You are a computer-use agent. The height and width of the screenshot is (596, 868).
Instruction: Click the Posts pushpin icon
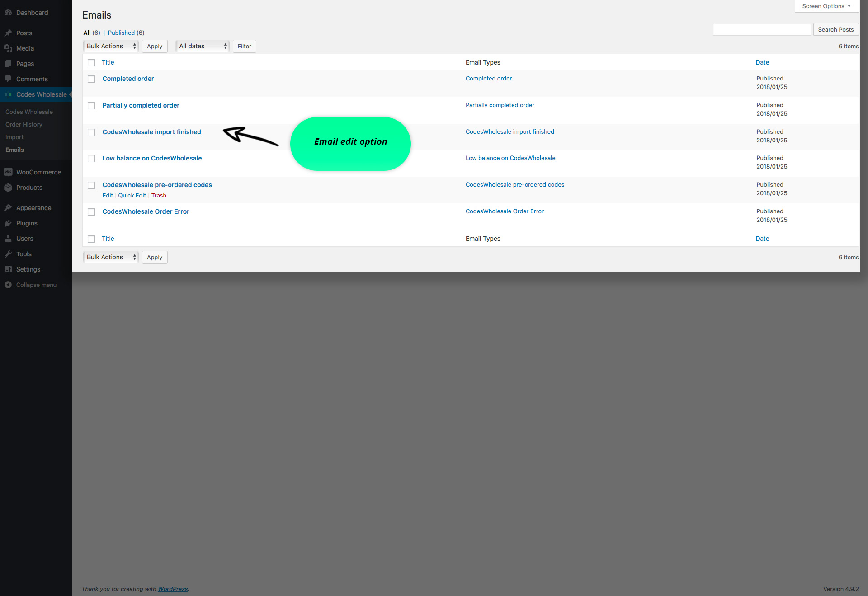[x=8, y=33]
